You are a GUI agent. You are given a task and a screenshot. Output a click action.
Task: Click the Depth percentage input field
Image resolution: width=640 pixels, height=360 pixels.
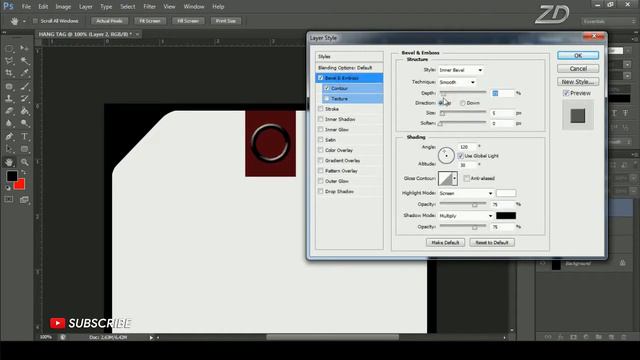pyautogui.click(x=502, y=93)
